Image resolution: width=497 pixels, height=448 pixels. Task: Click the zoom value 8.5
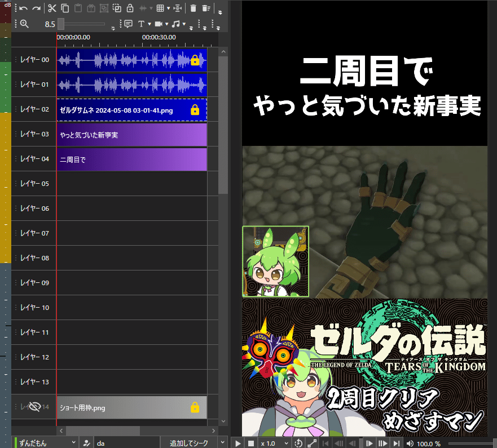[x=50, y=24]
